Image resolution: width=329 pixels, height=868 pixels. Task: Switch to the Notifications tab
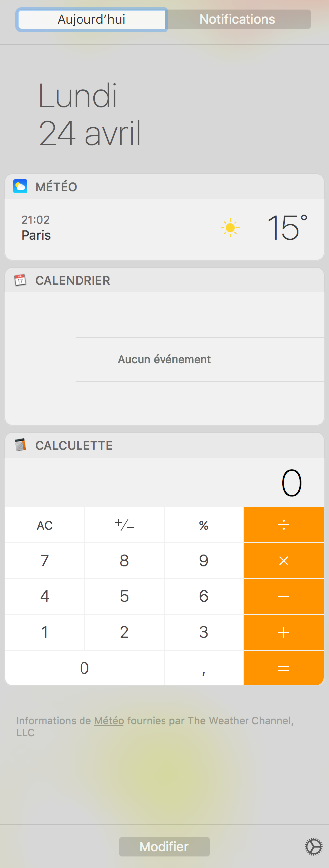pyautogui.click(x=238, y=19)
